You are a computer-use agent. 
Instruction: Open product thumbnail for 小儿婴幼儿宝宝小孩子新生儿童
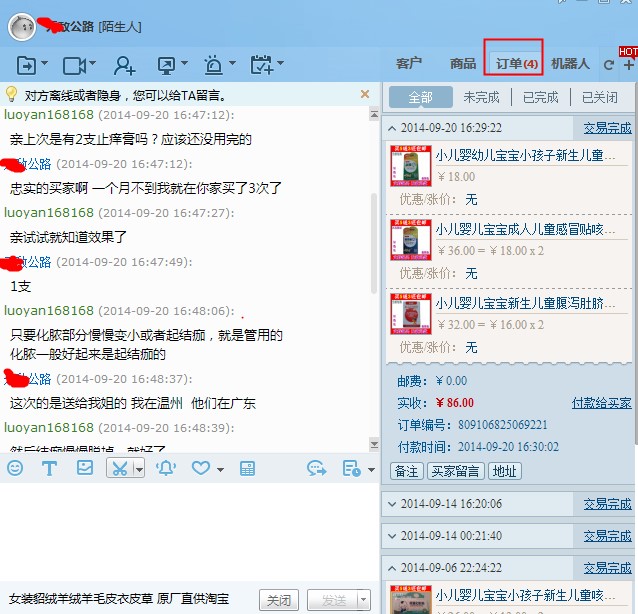(x=411, y=166)
